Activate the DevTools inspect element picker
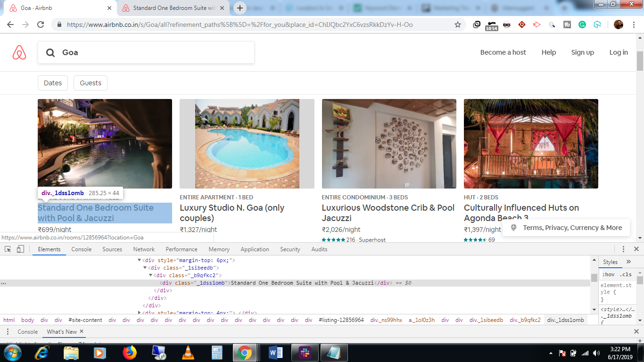This screenshot has width=644, height=362. coord(8,249)
